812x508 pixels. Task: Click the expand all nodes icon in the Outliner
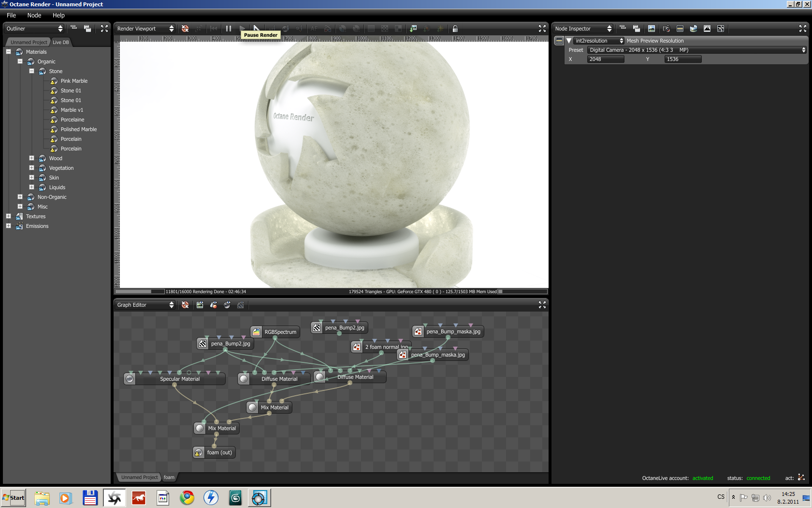[x=87, y=29]
